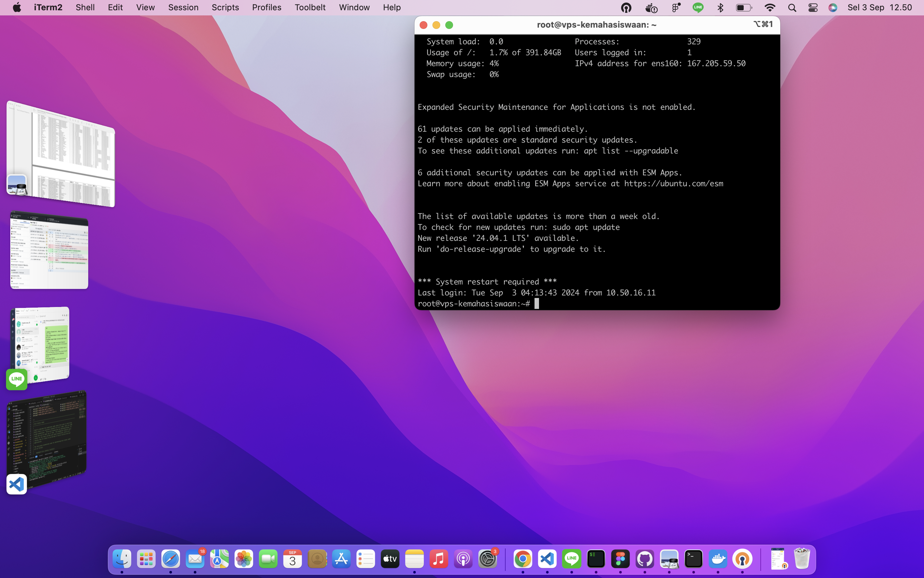Close the iTerm2 terminal window
Image resolution: width=924 pixels, height=578 pixels.
tap(424, 25)
